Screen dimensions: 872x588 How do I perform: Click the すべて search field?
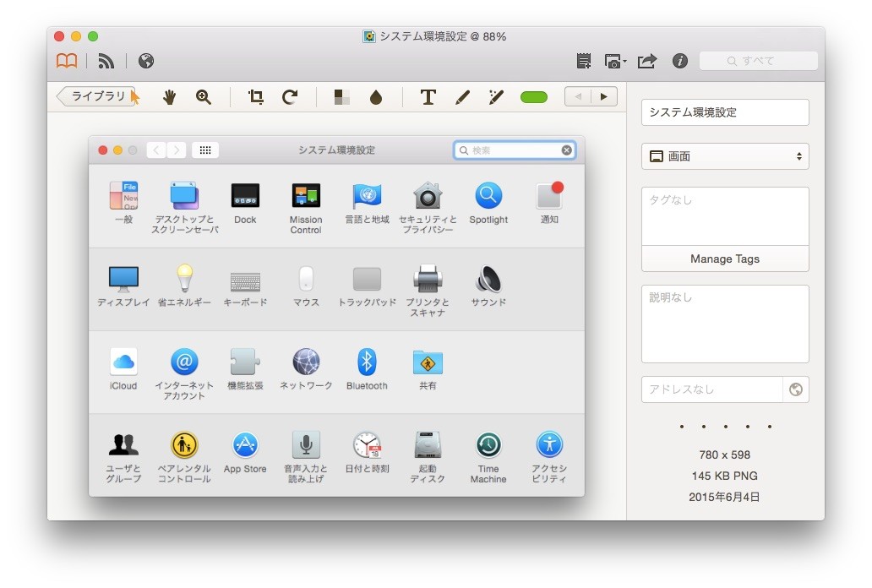759,61
